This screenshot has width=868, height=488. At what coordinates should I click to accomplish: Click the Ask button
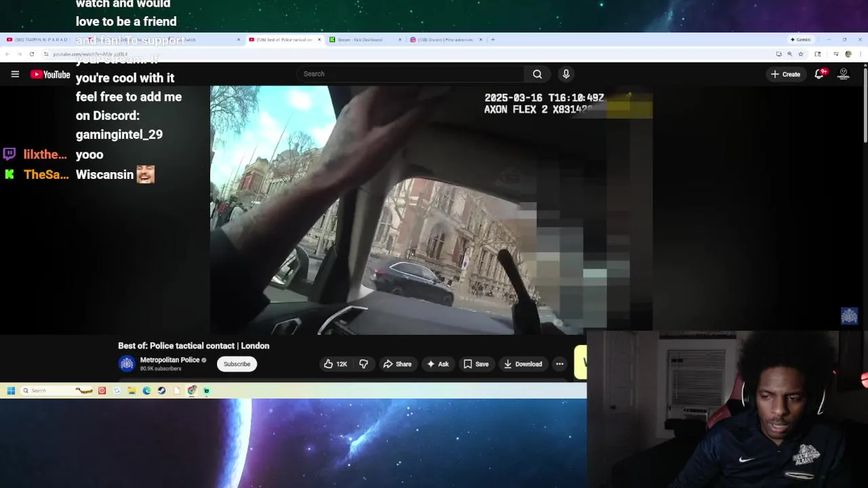click(x=437, y=364)
